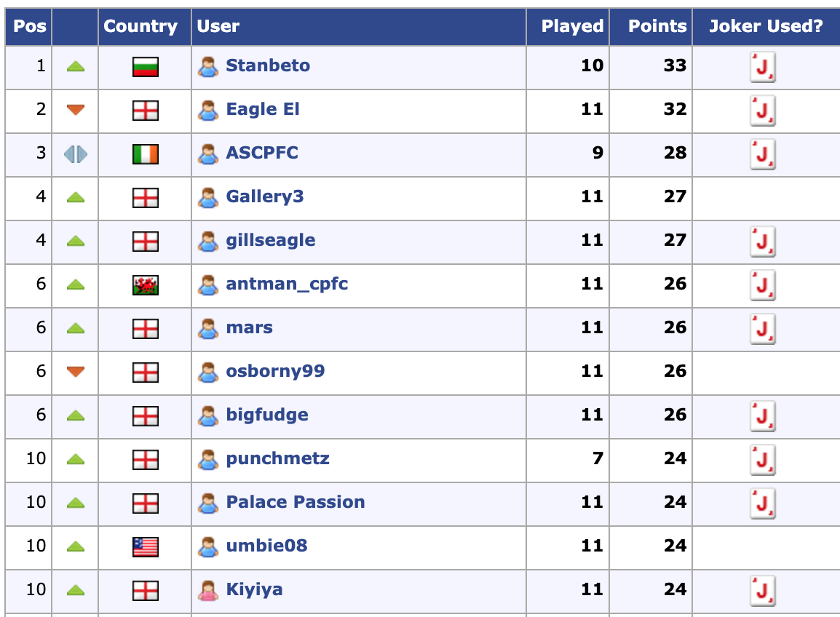Viewport: 840px width, 617px height.
Task: Click the Played column header
Action: (572, 26)
